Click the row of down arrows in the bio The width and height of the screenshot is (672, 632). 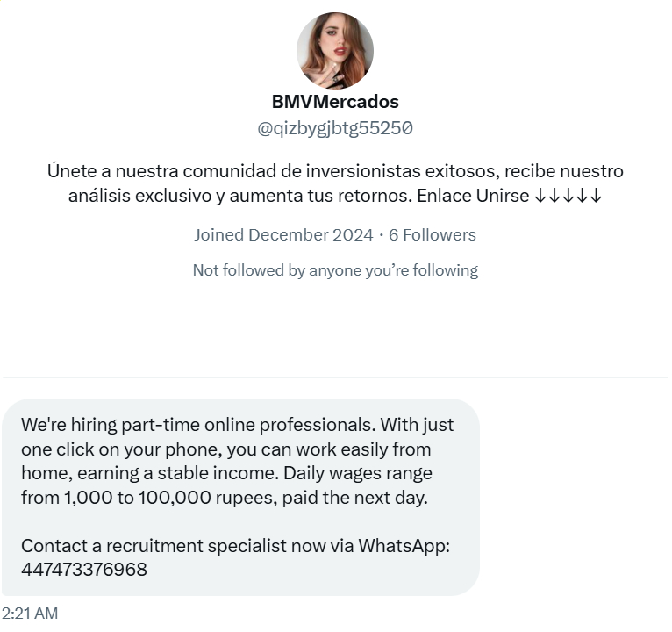[568, 196]
